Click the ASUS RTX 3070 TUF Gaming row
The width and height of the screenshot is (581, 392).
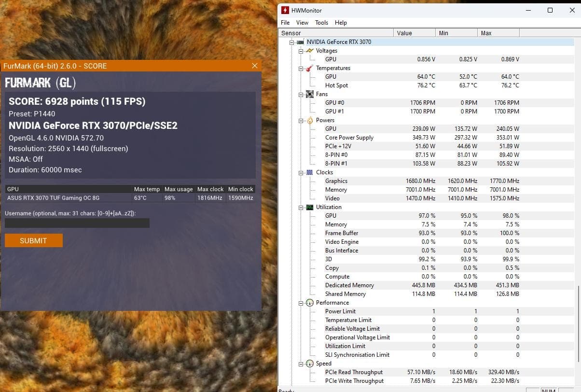pos(130,198)
